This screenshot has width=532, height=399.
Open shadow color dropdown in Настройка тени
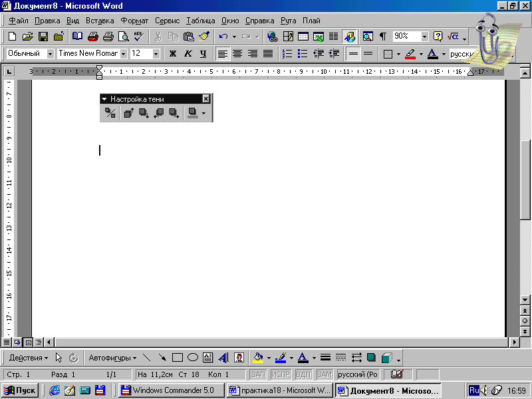point(203,113)
